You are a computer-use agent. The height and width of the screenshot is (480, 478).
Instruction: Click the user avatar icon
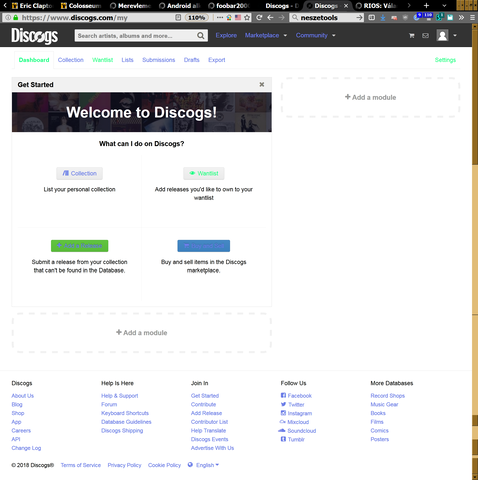(x=442, y=35)
